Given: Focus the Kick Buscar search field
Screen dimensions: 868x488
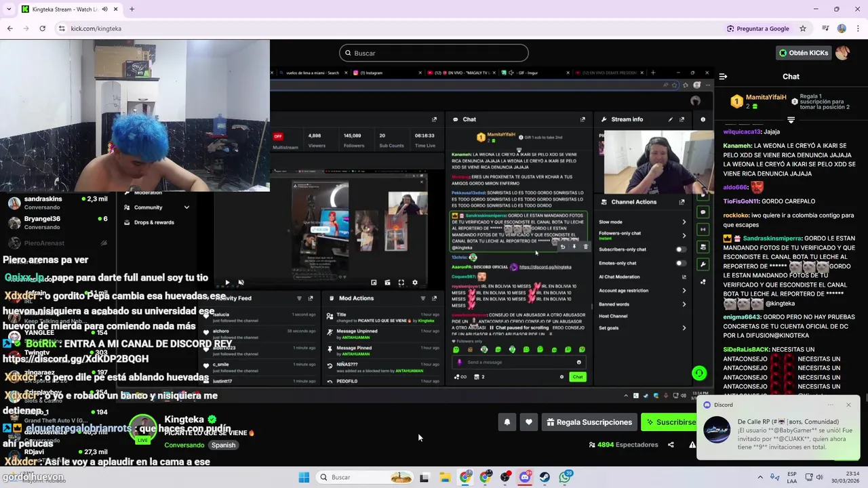Looking at the screenshot, I should [x=434, y=53].
